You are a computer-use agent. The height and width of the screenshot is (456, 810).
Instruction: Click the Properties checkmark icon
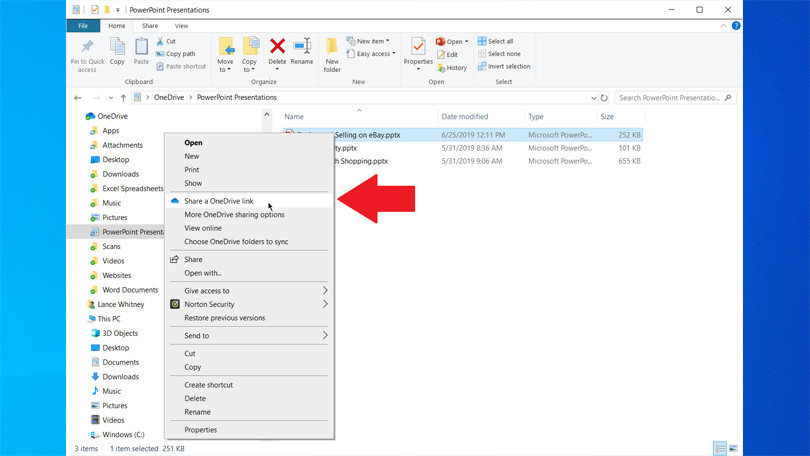418,46
